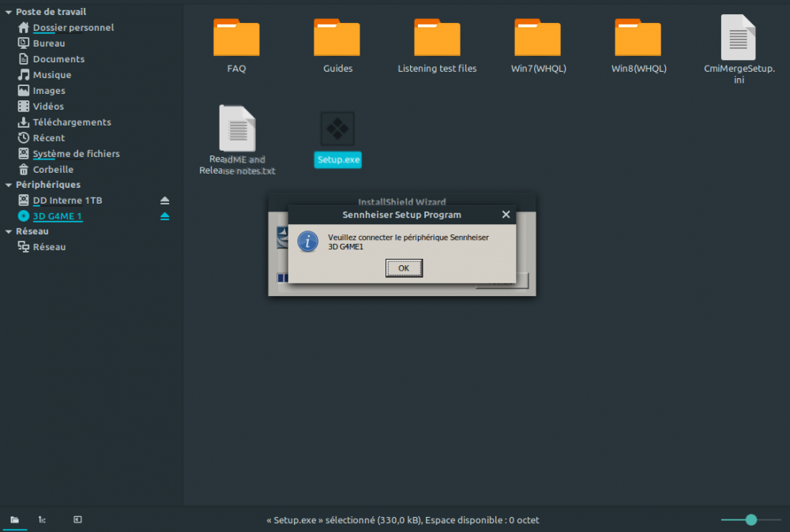Viewport: 790px width, 532px height.
Task: Open the Guides folder
Action: tap(337, 37)
